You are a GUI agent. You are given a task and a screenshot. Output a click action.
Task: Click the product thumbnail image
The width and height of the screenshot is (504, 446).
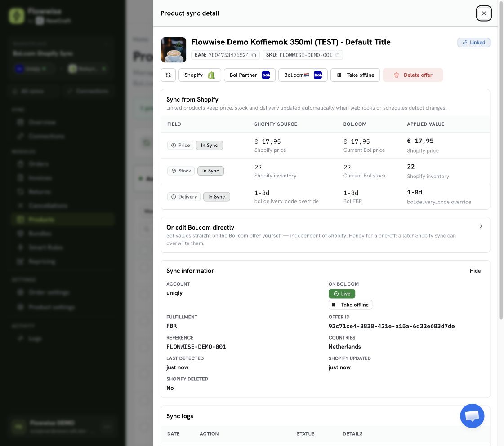point(174,50)
